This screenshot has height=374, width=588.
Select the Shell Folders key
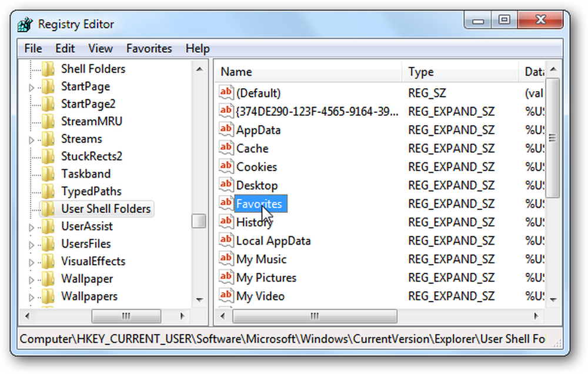(x=93, y=69)
